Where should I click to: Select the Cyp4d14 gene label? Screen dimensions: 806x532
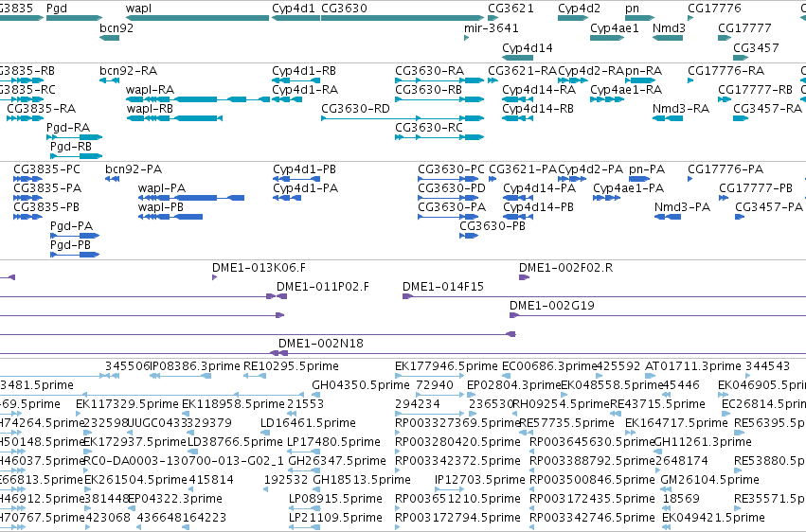point(528,48)
